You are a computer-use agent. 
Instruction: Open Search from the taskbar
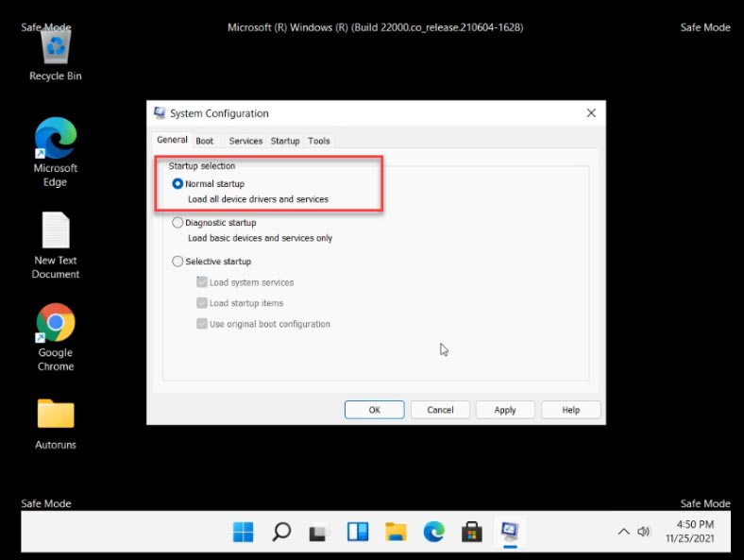(x=281, y=532)
